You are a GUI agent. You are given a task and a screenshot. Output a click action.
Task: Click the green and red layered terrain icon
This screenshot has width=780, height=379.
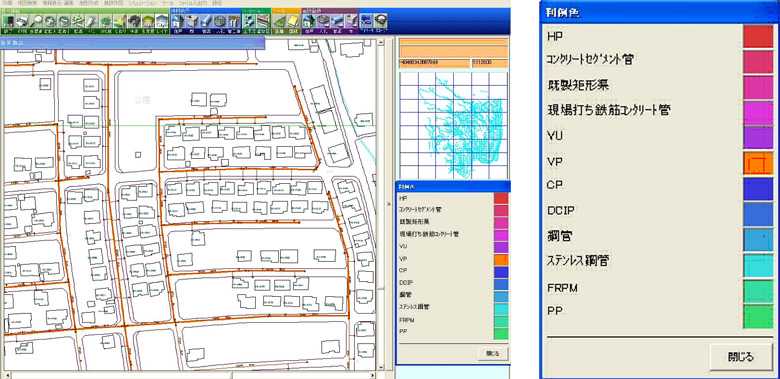coord(147,20)
